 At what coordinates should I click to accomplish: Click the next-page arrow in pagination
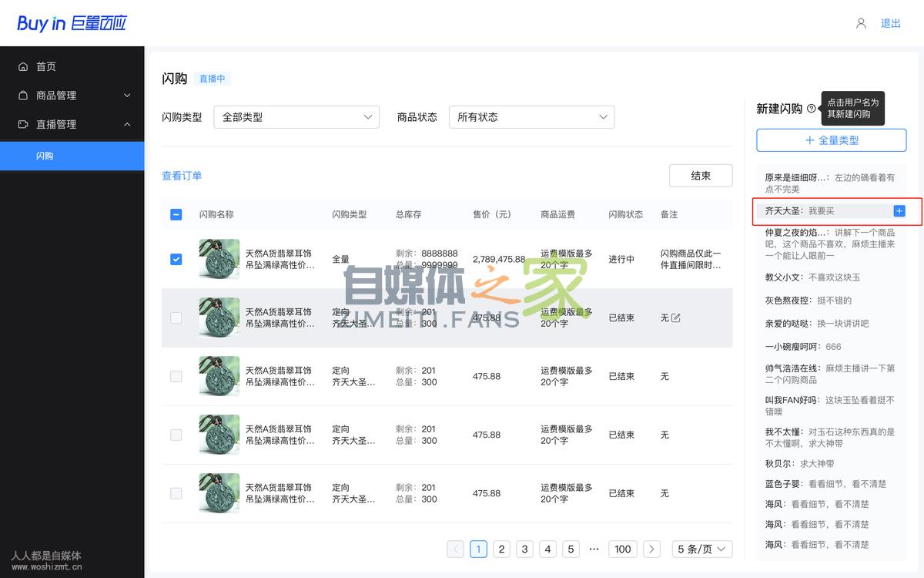(651, 549)
